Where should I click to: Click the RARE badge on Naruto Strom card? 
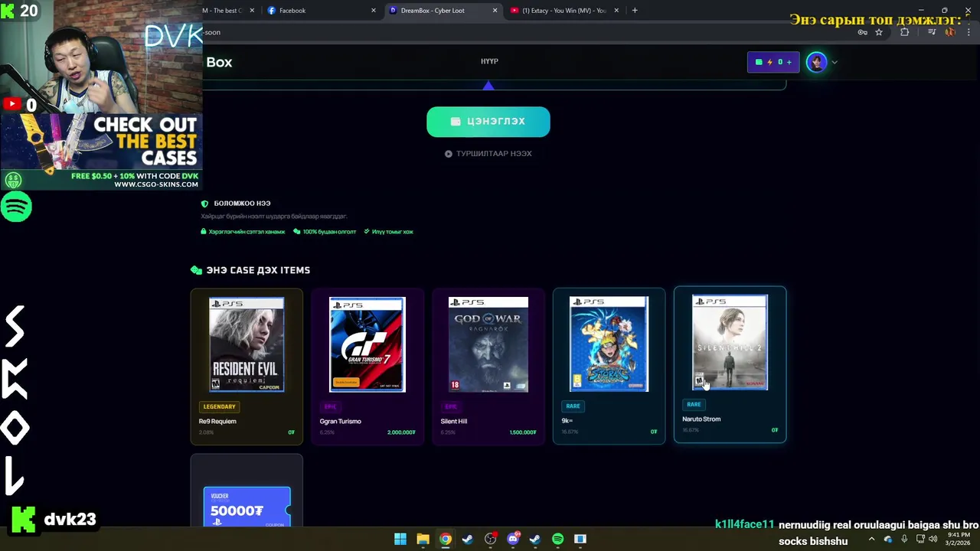(x=694, y=404)
